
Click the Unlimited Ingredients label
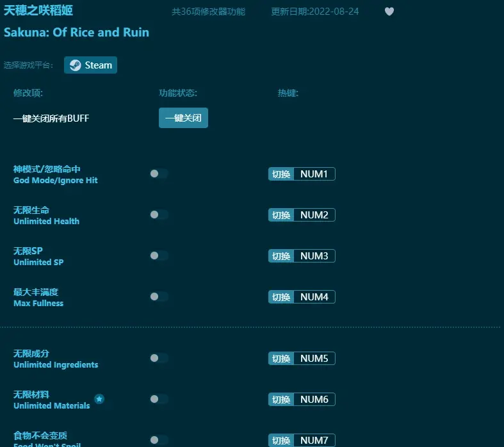click(x=56, y=365)
